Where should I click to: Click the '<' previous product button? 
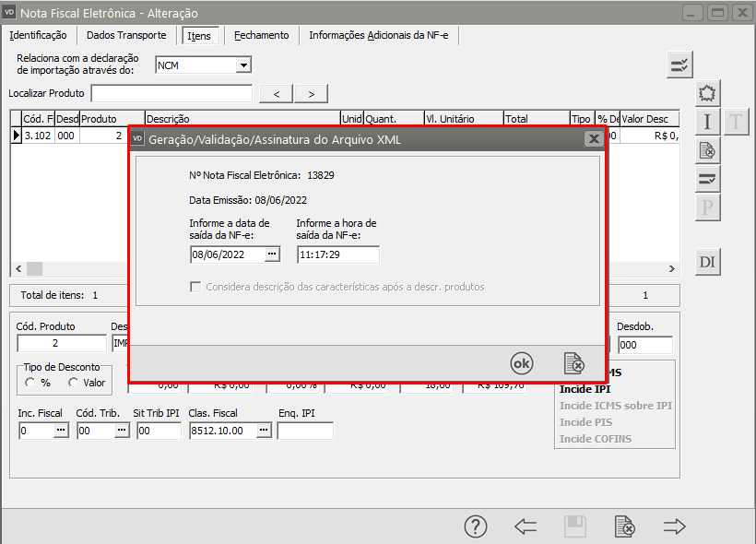[x=277, y=93]
